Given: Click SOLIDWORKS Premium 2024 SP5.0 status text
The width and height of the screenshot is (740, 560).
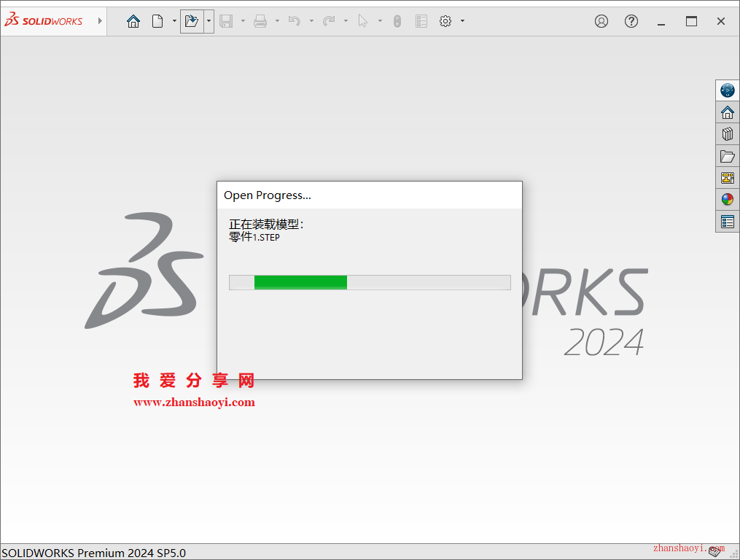Looking at the screenshot, I should coord(94,553).
